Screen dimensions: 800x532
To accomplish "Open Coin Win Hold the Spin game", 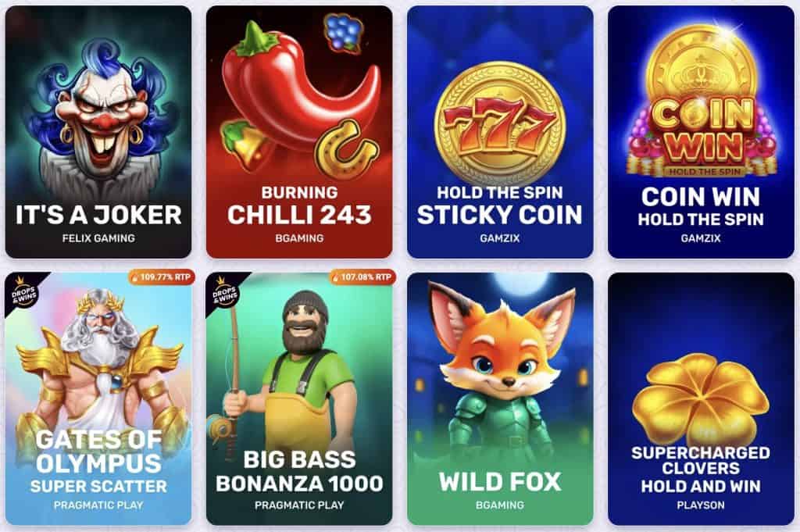I will coord(701,132).
